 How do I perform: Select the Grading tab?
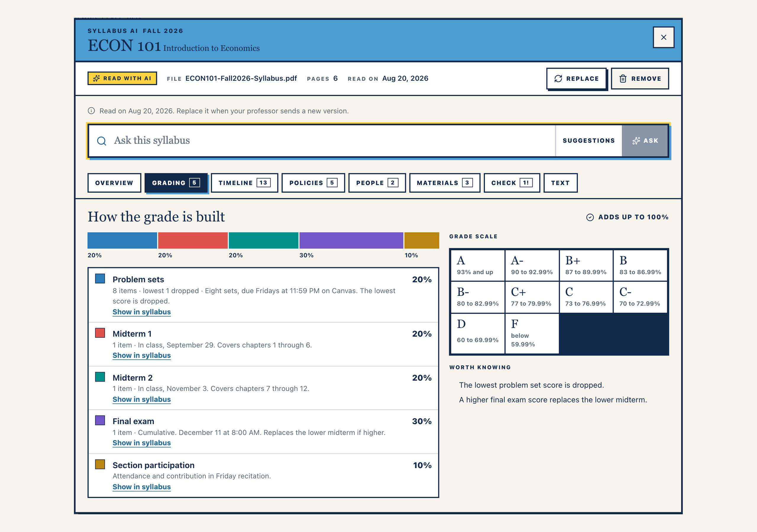point(176,183)
